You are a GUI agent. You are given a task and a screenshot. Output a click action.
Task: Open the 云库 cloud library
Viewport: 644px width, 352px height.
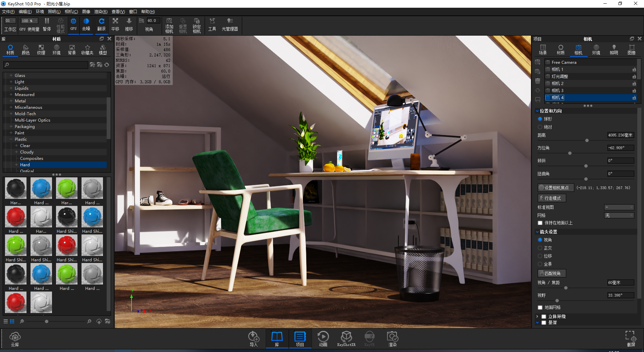pos(15,339)
